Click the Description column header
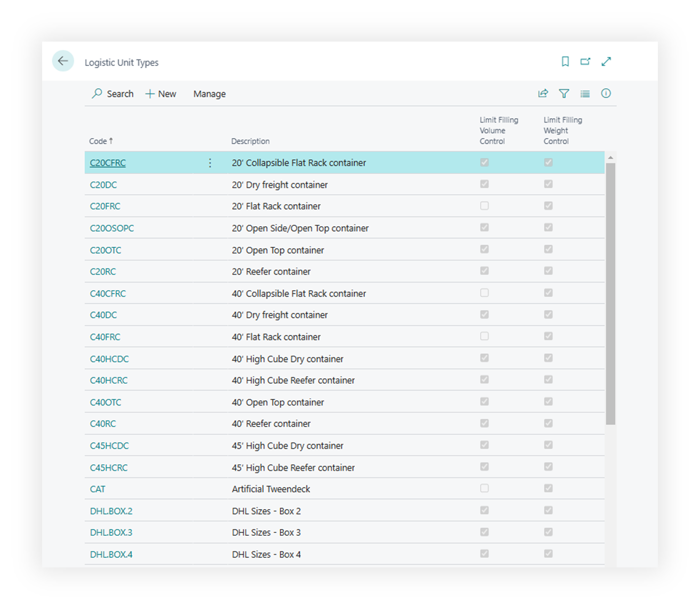Viewport: 700px width, 609px height. click(250, 141)
